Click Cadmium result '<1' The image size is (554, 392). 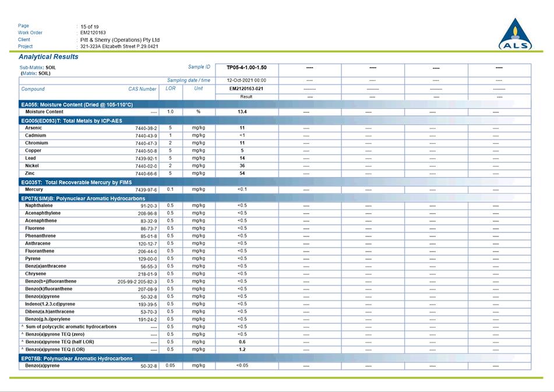click(x=242, y=136)
